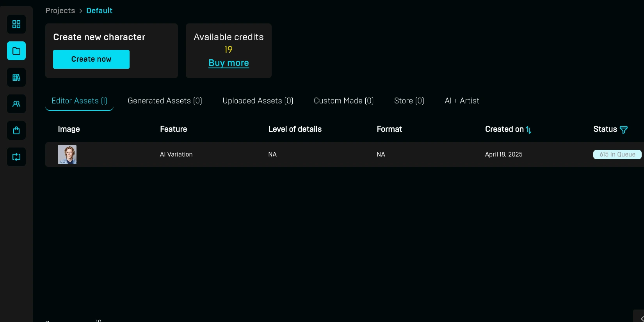Switch to the Generated Assets tab
This screenshot has width=644, height=322.
click(x=165, y=101)
